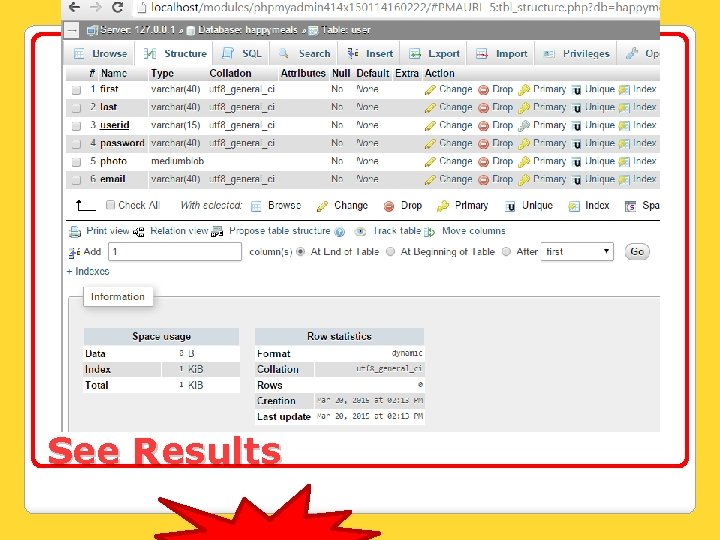This screenshot has height=540, width=720.
Task: Select At End of Table radio
Action: [301, 252]
